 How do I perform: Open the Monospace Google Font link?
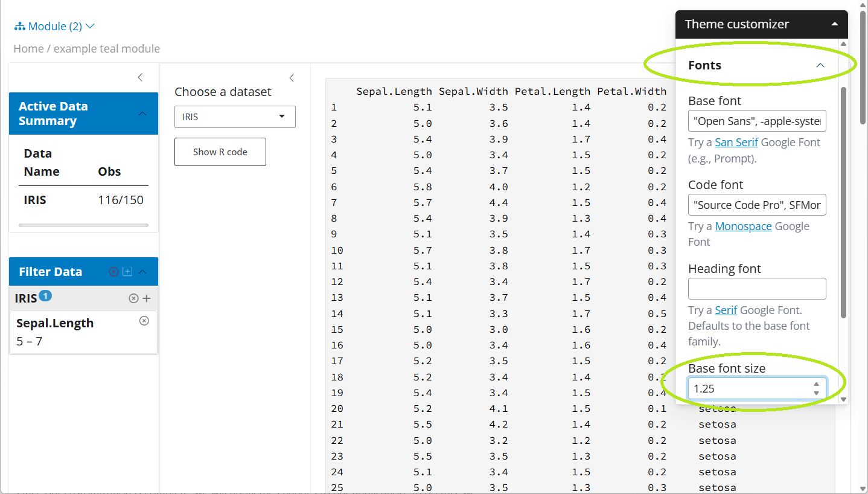[x=743, y=226]
